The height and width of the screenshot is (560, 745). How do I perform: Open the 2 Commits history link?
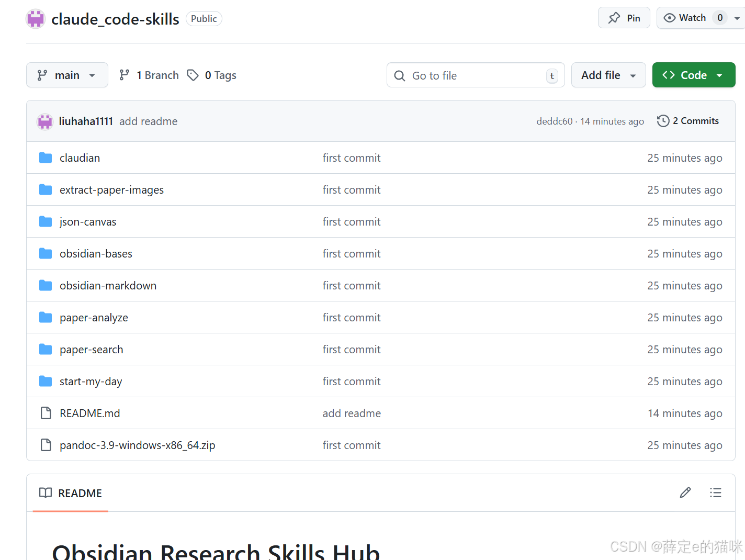[688, 121]
